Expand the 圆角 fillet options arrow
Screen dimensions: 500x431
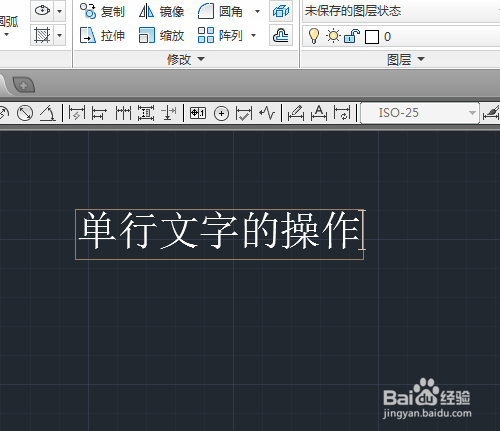(257, 11)
